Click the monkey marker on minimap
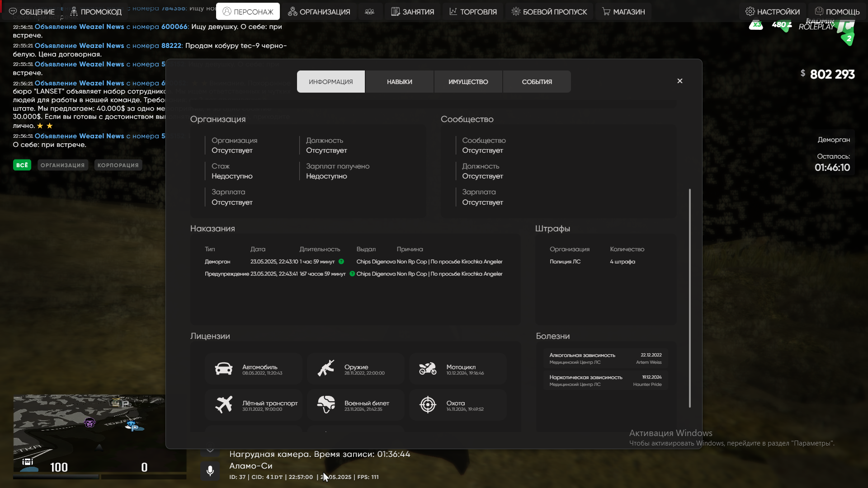The width and height of the screenshot is (868, 488). (90, 423)
